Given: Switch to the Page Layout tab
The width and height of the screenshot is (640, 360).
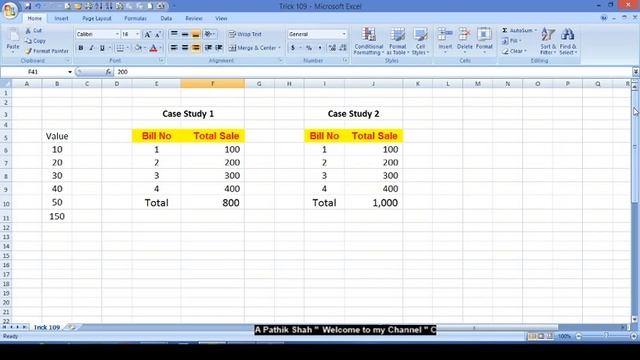Looking at the screenshot, I should pos(97,18).
